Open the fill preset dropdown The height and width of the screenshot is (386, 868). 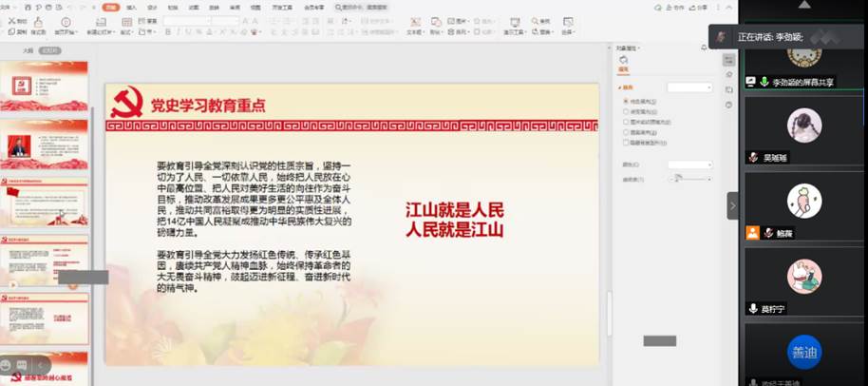coord(689,87)
